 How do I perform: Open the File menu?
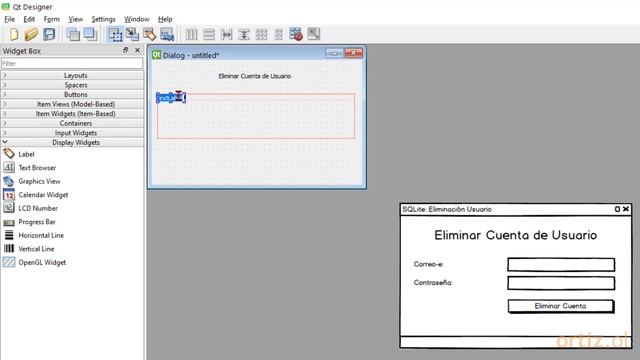9,19
